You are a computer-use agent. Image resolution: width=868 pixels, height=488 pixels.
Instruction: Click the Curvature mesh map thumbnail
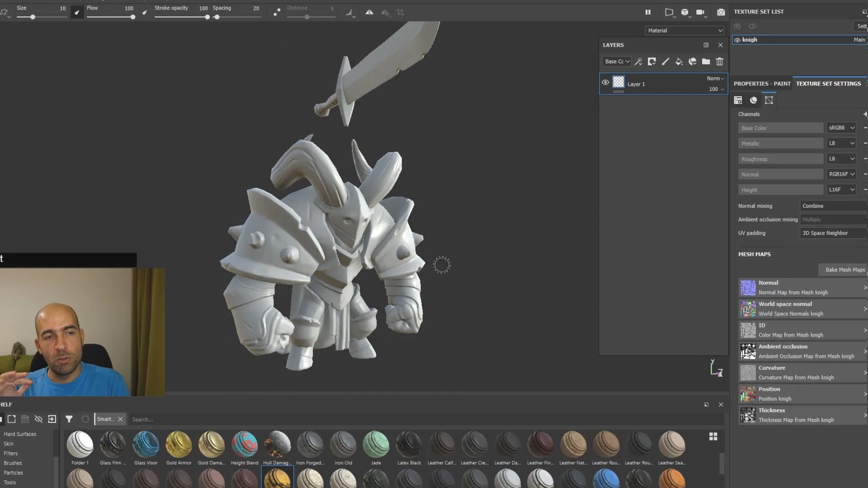coord(748,372)
